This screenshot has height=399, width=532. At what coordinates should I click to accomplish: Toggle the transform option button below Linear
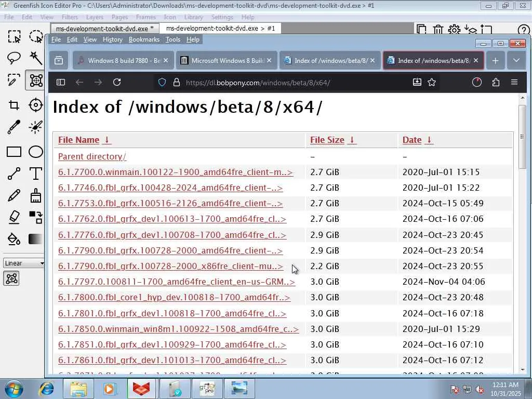click(11, 278)
